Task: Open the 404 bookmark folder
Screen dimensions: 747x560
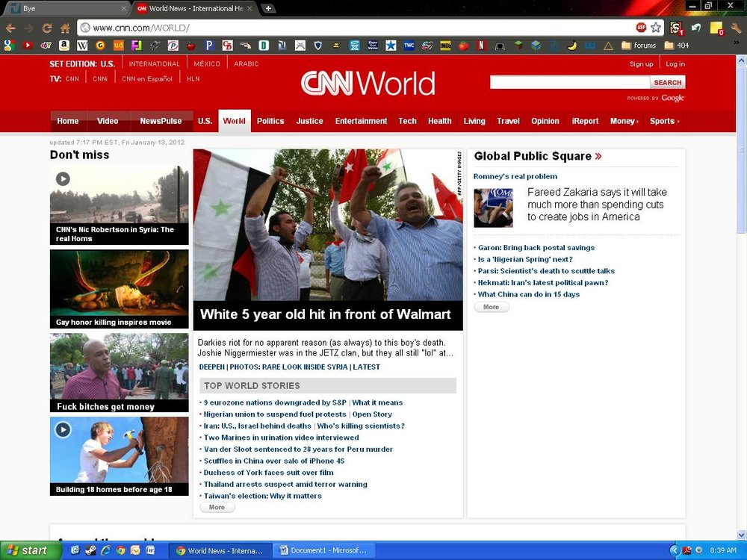Action: click(x=677, y=46)
